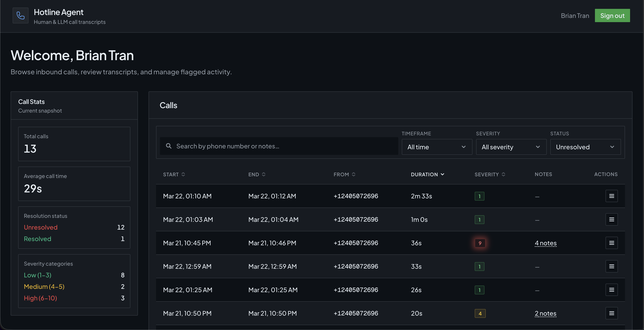Click the Sign out button
The height and width of the screenshot is (330, 644).
coord(612,16)
